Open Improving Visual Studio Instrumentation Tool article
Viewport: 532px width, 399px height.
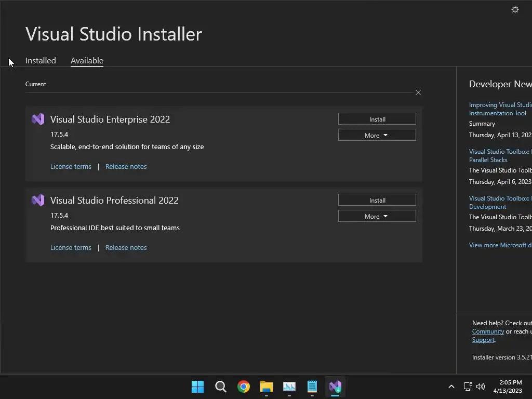pyautogui.click(x=500, y=109)
